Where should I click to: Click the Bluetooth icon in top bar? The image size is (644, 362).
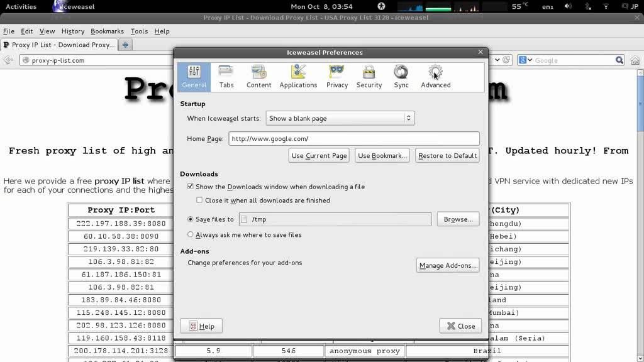[x=588, y=6]
